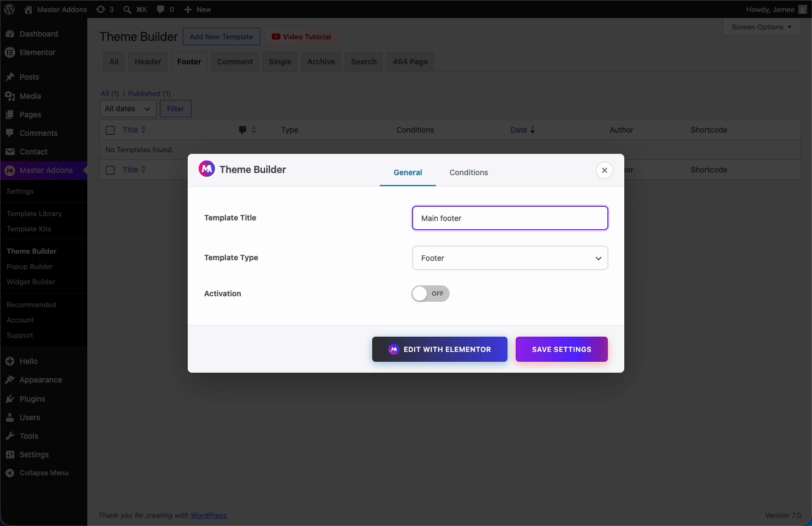Sort table by Date column
This screenshot has width=812, height=526.
pos(523,130)
